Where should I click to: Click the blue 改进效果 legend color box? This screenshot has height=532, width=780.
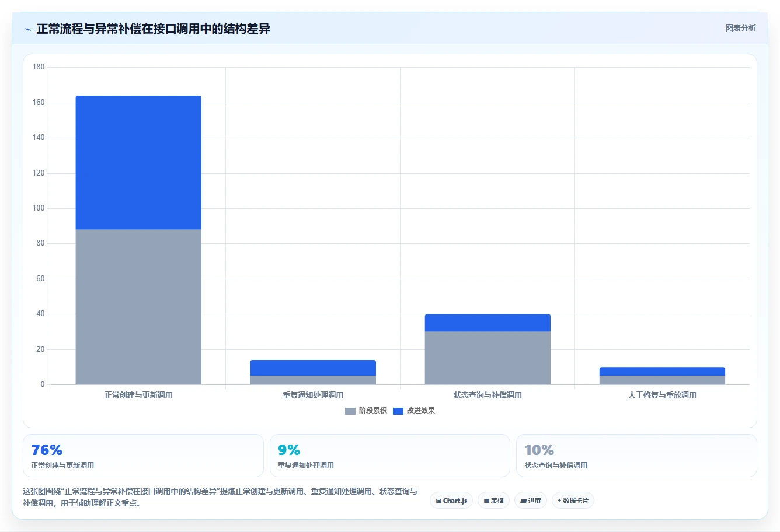(398, 411)
